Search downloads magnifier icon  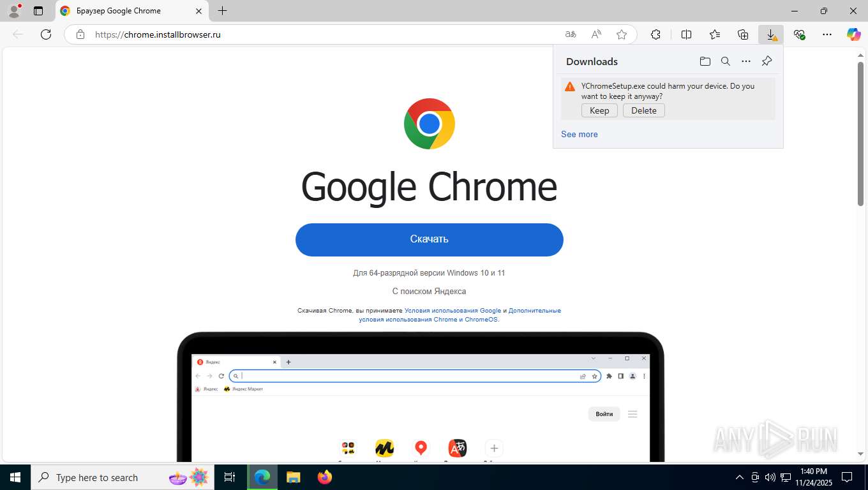(726, 61)
